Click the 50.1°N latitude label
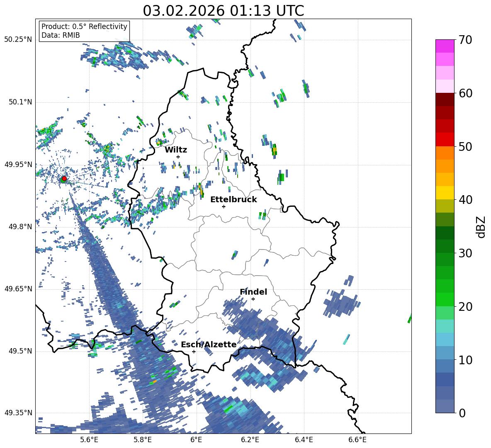491x448 pixels. (20, 102)
